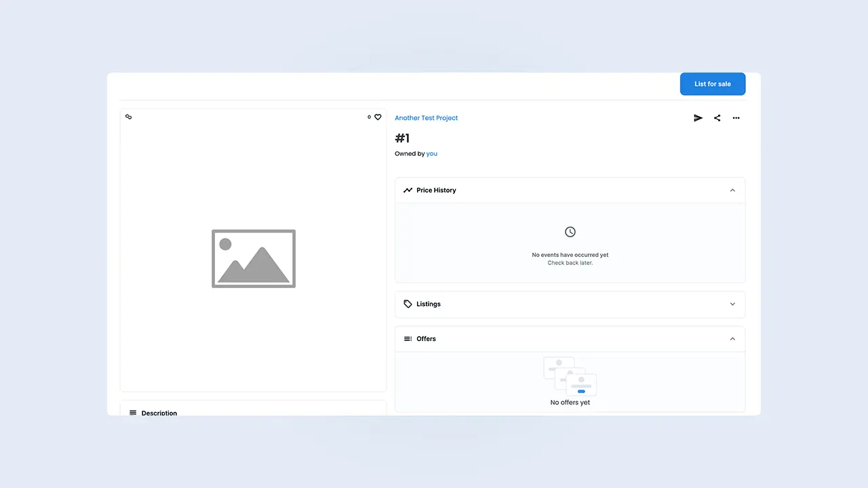Collapse the Offers panel chevron
The height and width of the screenshot is (488, 868).
[x=732, y=339]
